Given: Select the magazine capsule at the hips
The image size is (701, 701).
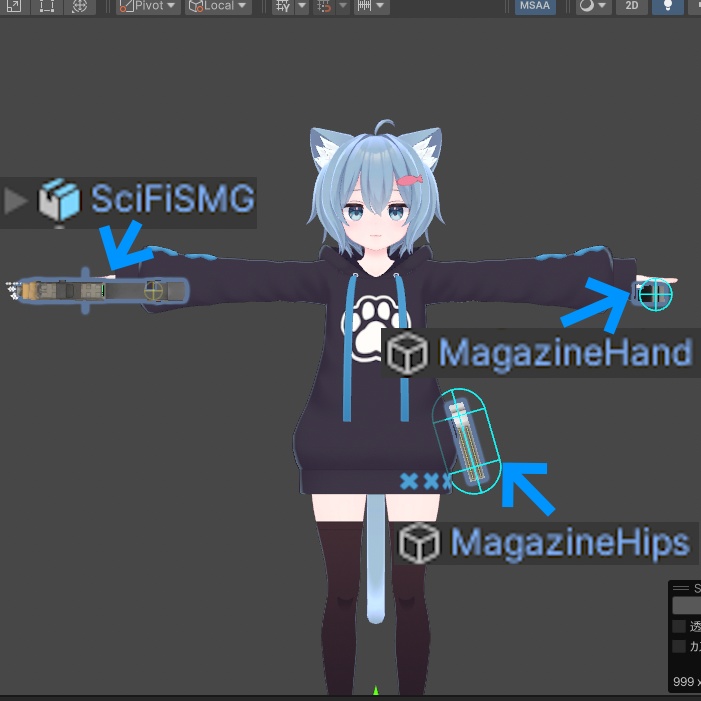Looking at the screenshot, I should [x=466, y=442].
